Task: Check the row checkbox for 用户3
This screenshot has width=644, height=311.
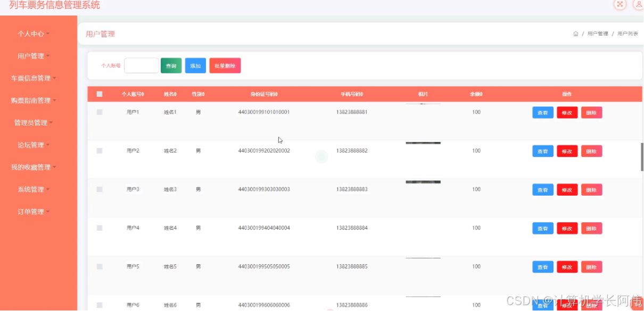Action: (x=100, y=189)
